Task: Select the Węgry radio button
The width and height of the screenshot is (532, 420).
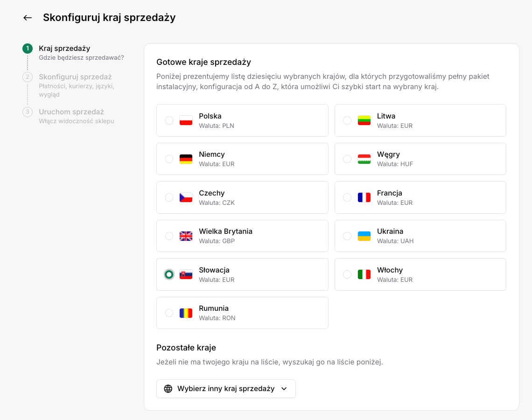Action: tap(347, 159)
